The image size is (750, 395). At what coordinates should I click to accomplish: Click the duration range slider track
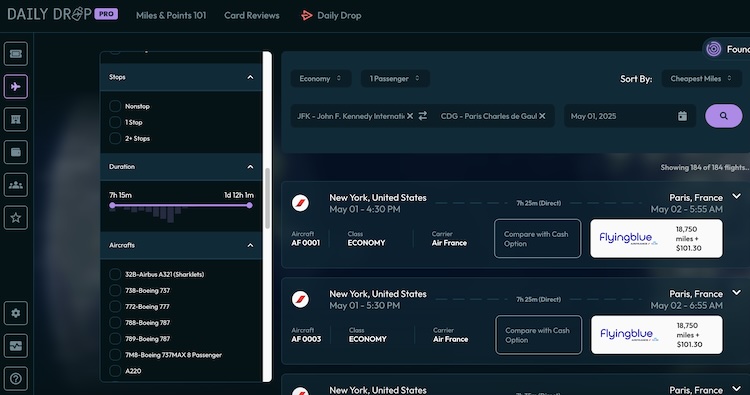(x=181, y=205)
